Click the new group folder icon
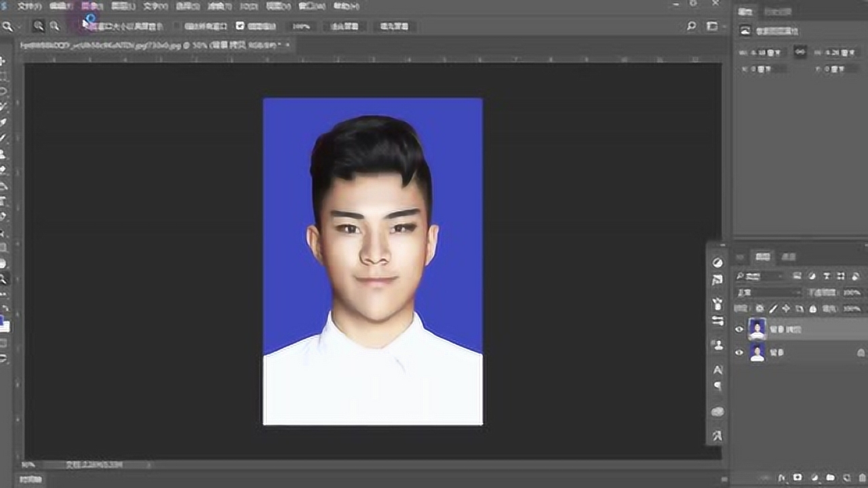 (830, 478)
